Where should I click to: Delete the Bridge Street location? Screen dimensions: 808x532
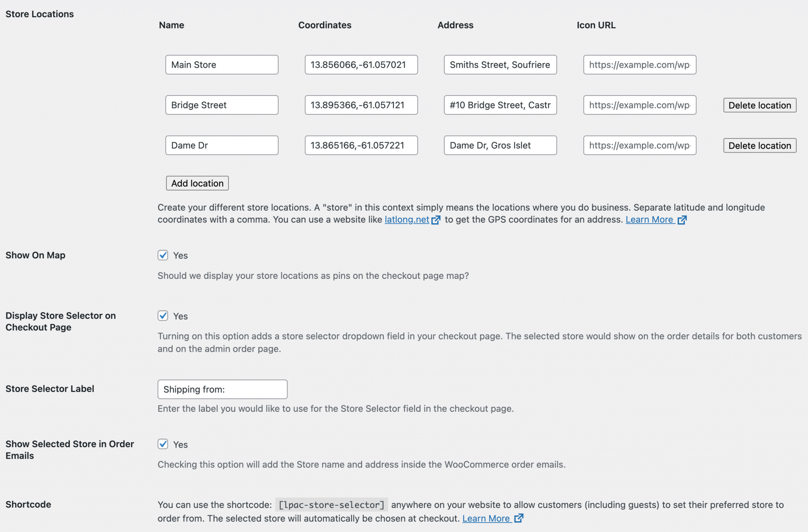pyautogui.click(x=759, y=105)
